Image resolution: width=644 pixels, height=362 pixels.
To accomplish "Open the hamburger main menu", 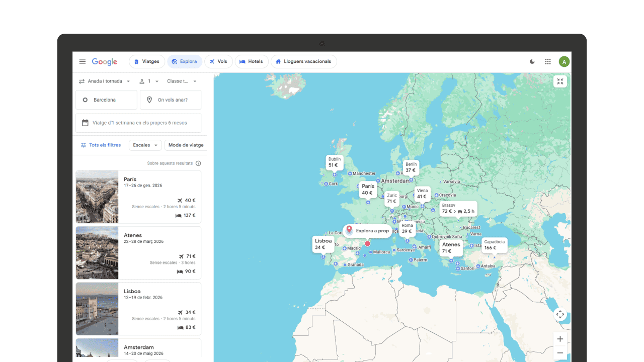I will coord(83,62).
